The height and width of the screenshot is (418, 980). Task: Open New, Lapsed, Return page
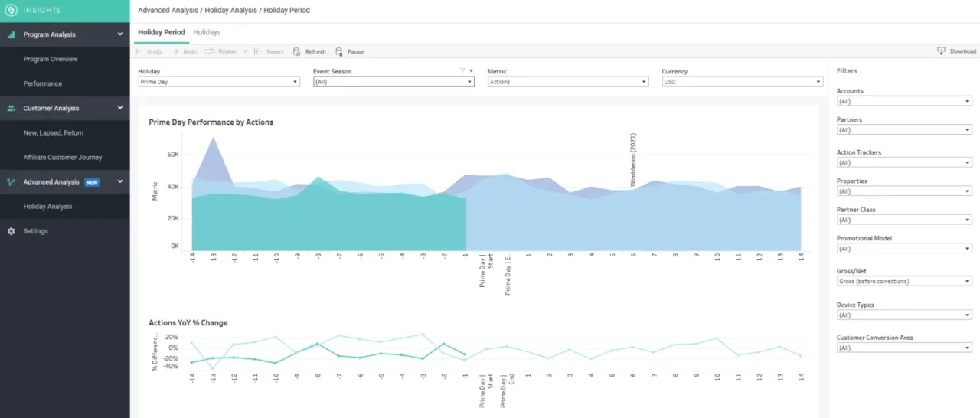click(54, 132)
